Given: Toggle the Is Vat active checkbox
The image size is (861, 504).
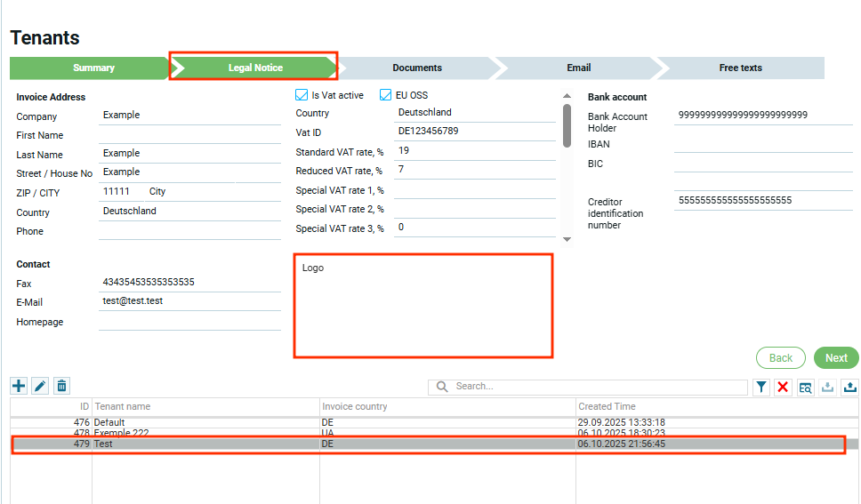Looking at the screenshot, I should [302, 95].
